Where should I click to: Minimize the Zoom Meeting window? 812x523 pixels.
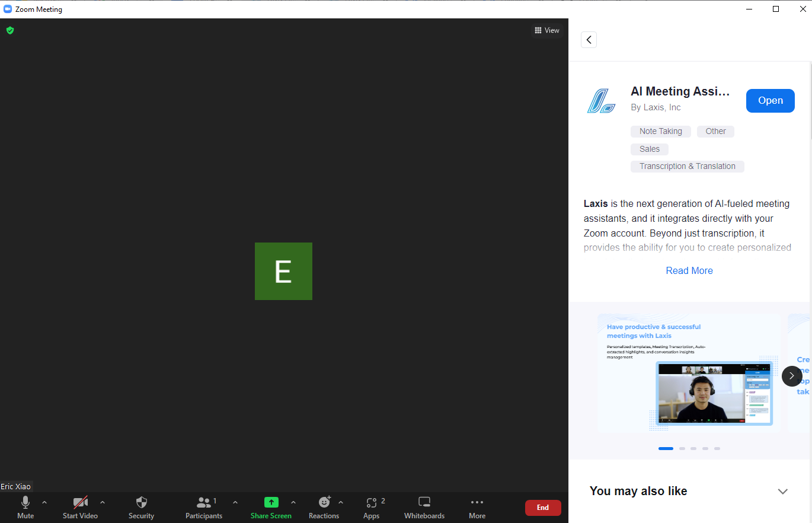click(750, 9)
